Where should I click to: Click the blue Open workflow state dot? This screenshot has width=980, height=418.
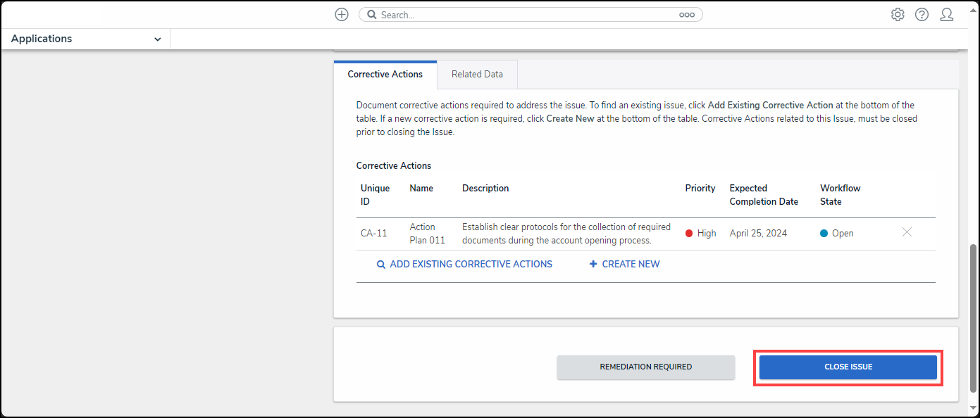(x=824, y=234)
